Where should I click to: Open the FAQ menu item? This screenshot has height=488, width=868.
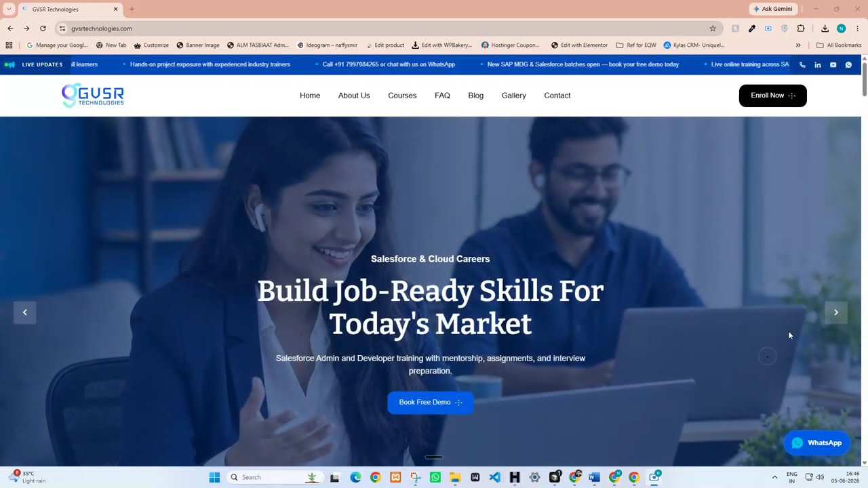pyautogui.click(x=442, y=96)
